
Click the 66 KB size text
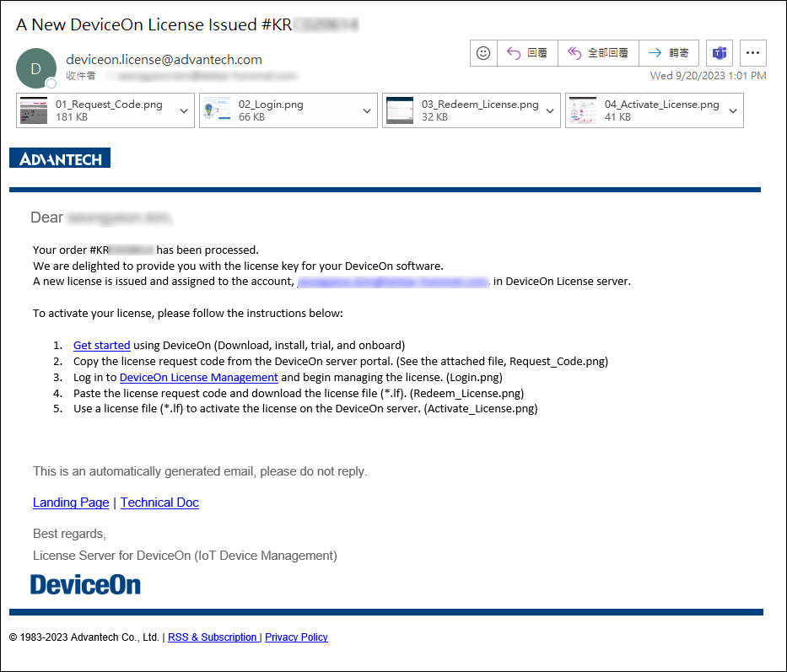pos(251,117)
